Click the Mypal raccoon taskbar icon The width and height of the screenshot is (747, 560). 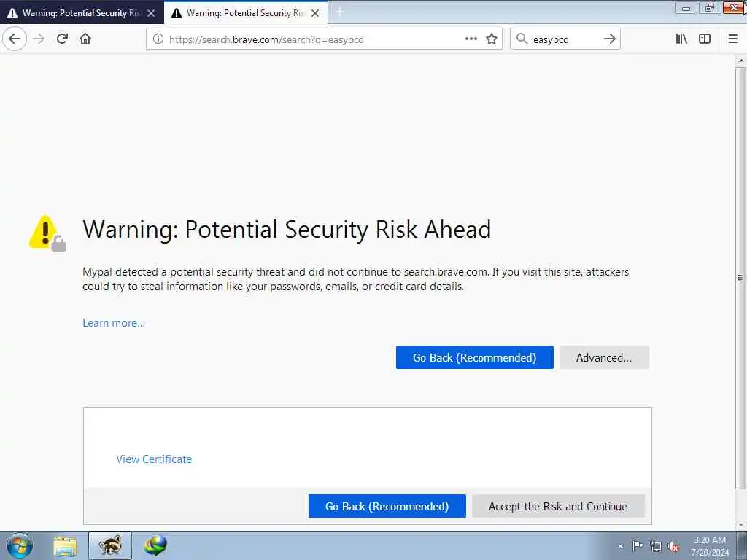(110, 545)
